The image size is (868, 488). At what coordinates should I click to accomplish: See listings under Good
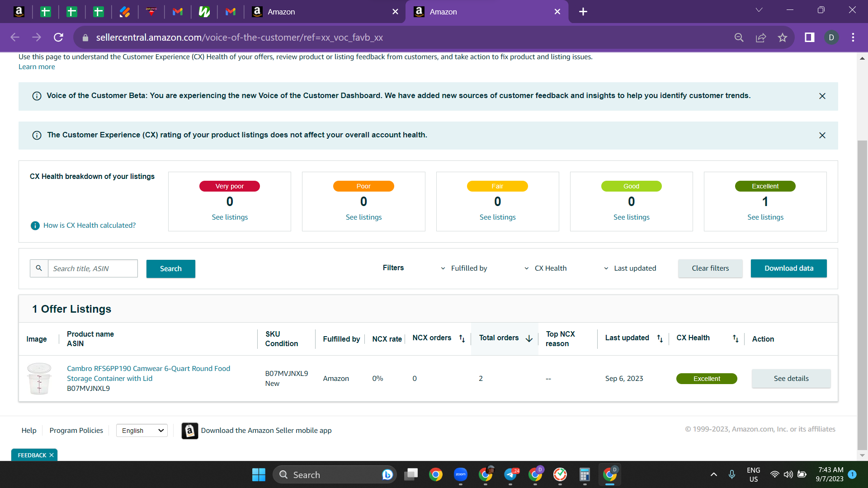pos(631,217)
